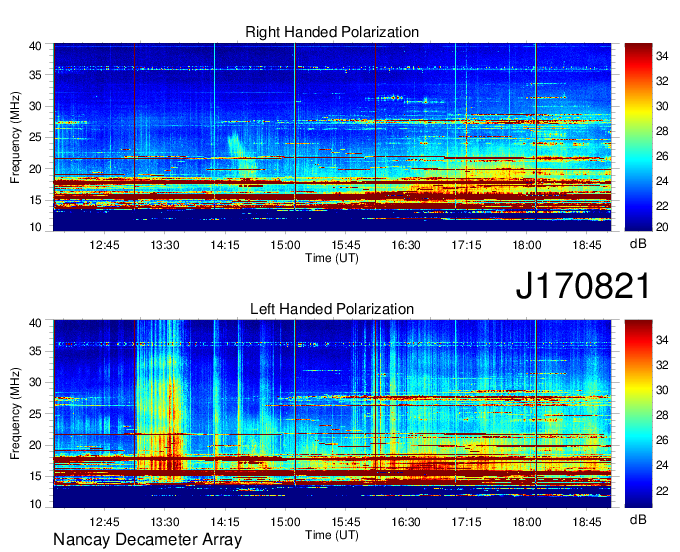The height and width of the screenshot is (552, 680).
Task: Click the 25 MHz tick label on upper plot
Action: pos(35,137)
